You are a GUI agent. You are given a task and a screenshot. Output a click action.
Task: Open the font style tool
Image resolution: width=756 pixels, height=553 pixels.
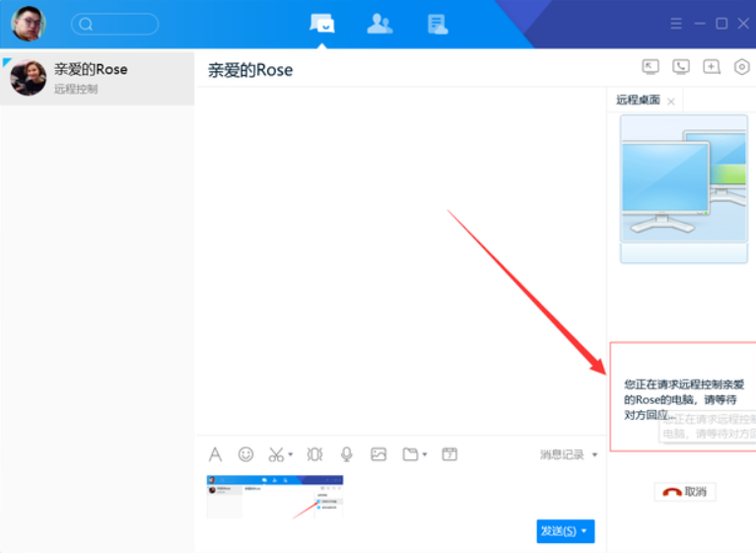215,454
